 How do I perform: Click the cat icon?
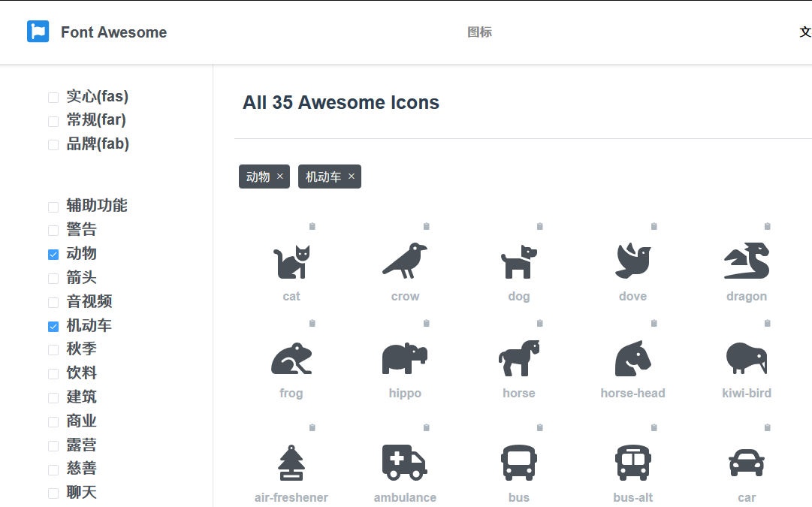[x=291, y=261]
